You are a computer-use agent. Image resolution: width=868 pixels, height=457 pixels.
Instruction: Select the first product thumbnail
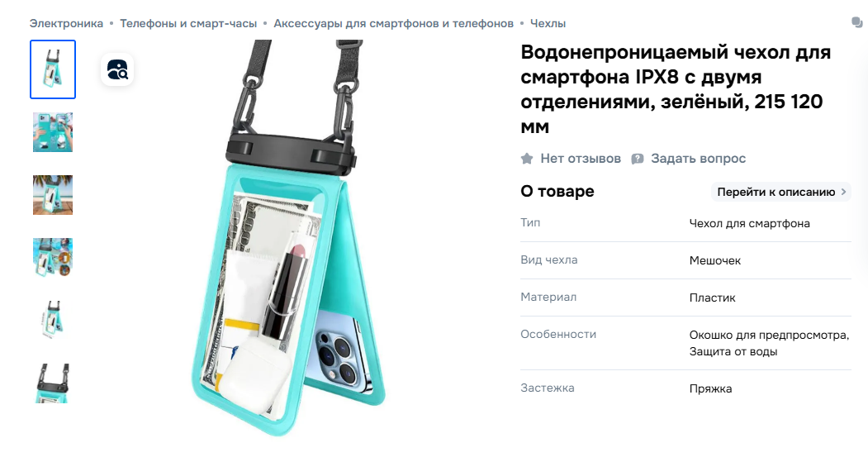point(53,69)
